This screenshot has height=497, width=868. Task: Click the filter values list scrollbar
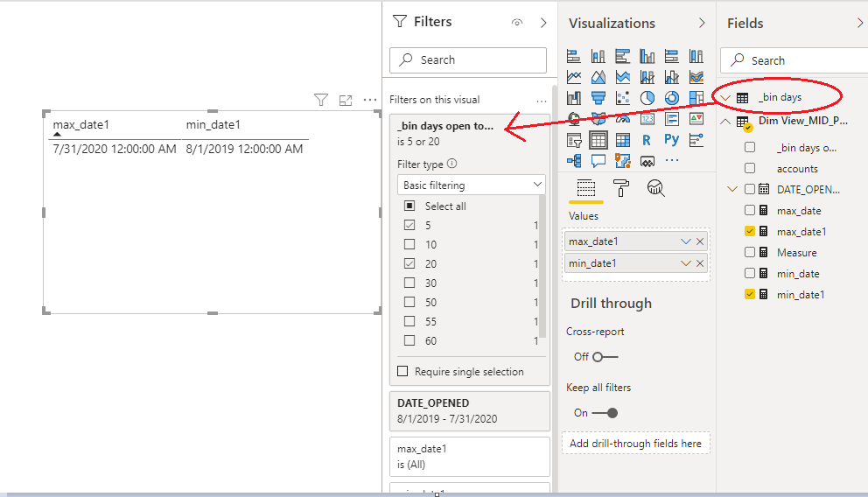pos(542,266)
